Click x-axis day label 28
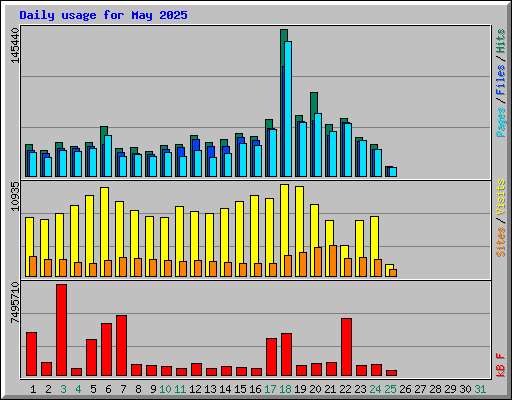The width and height of the screenshot is (512, 400). pyautogui.click(x=435, y=389)
